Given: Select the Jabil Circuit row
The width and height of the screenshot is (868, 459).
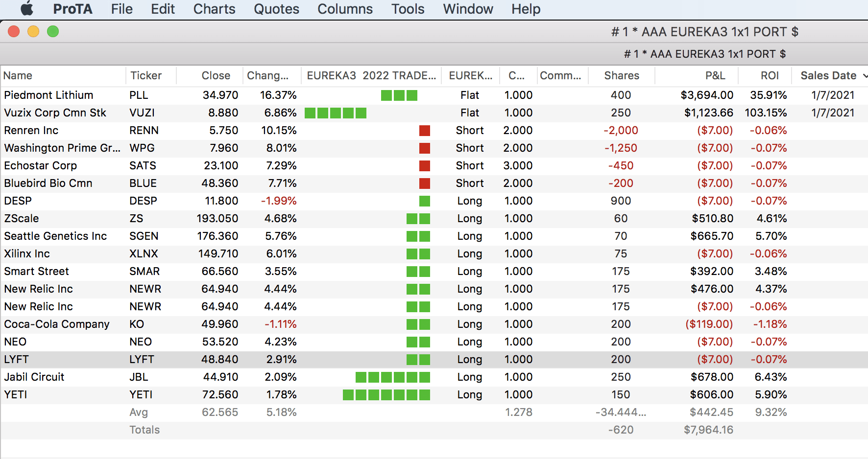Looking at the screenshot, I should pos(434,377).
